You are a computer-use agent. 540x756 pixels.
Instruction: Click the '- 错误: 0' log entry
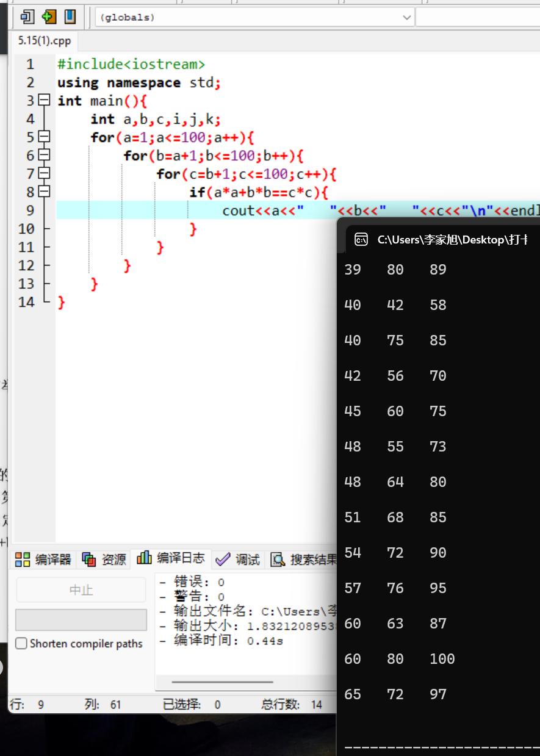tap(192, 582)
